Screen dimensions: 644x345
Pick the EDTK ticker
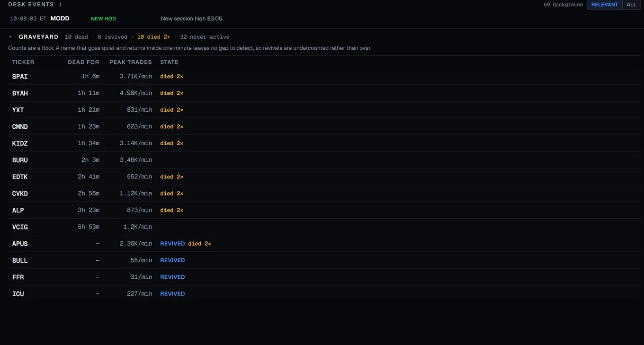20,177
